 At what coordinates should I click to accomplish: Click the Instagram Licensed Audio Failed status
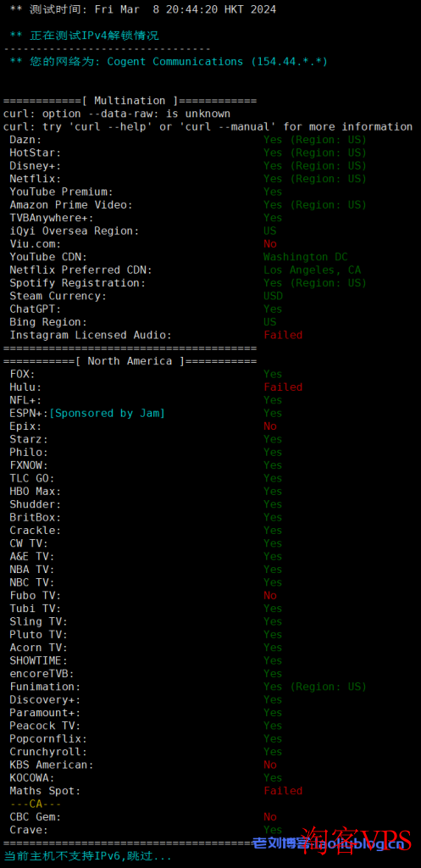point(283,335)
